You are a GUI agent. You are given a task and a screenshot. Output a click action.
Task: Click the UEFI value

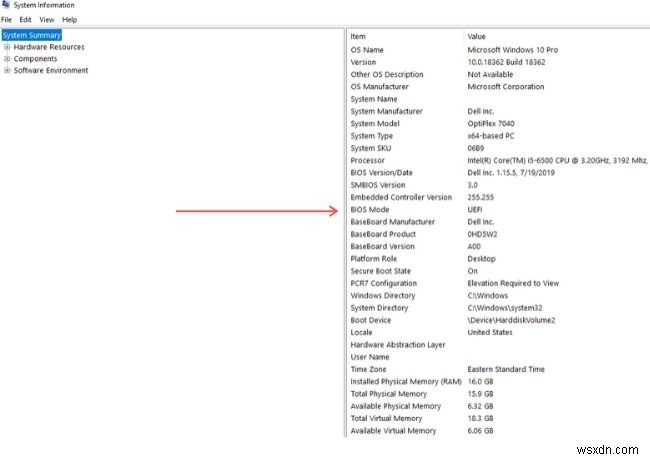(x=475, y=210)
